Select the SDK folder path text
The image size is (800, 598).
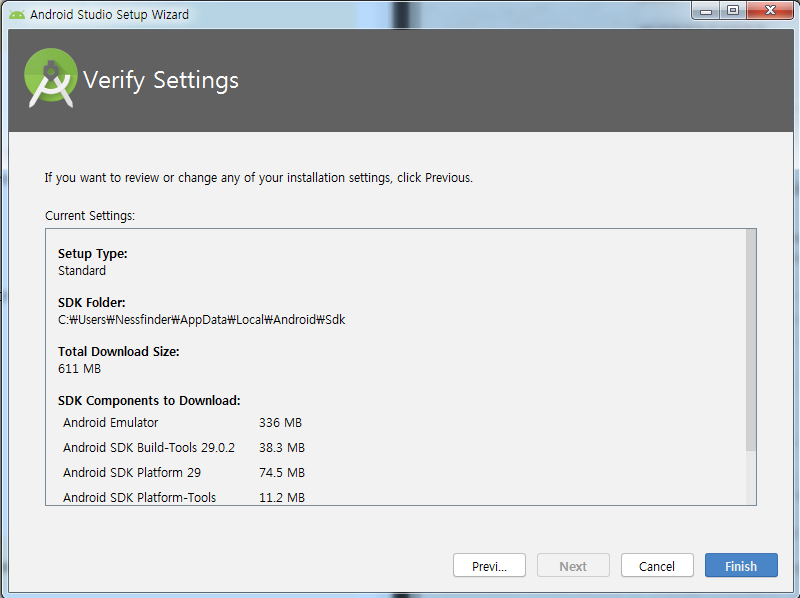[x=202, y=320]
